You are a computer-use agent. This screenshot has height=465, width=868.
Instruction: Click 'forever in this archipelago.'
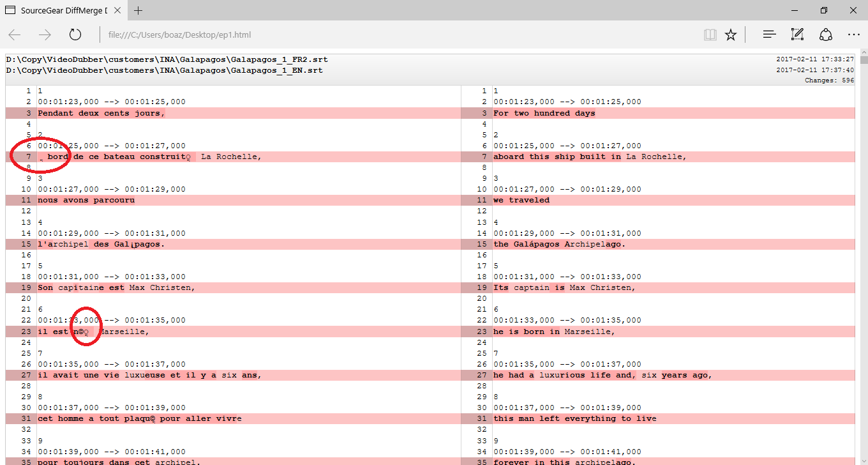pyautogui.click(x=564, y=462)
